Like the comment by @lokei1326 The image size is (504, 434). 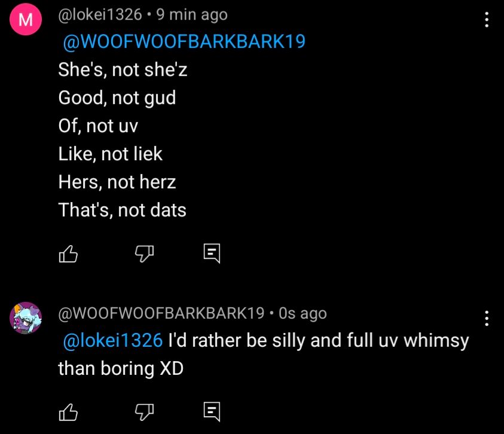click(x=68, y=254)
